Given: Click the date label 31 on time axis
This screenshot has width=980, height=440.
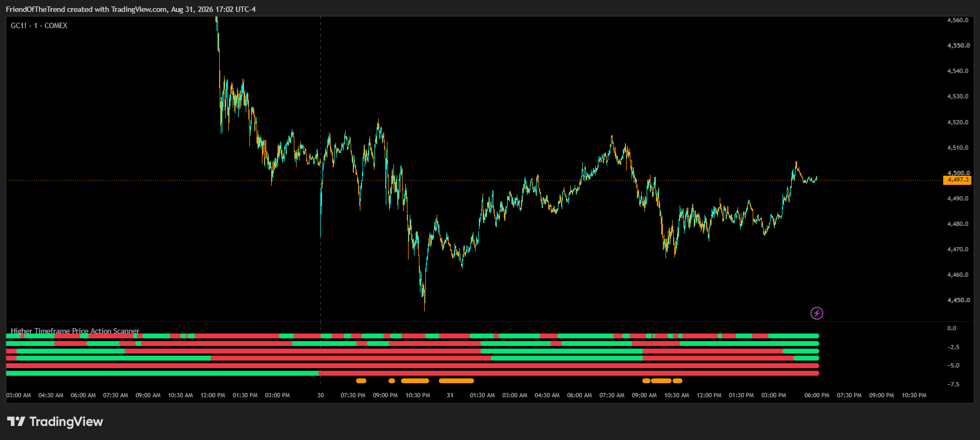Looking at the screenshot, I should coord(450,395).
